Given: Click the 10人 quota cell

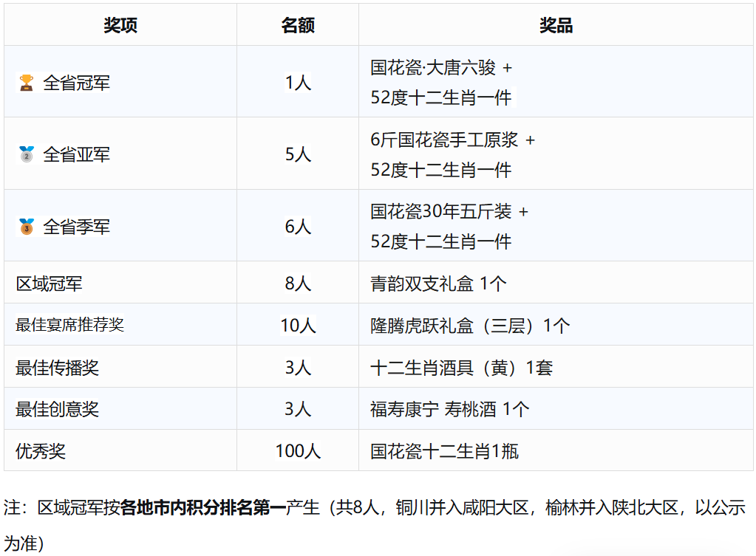Looking at the screenshot, I should [298, 326].
